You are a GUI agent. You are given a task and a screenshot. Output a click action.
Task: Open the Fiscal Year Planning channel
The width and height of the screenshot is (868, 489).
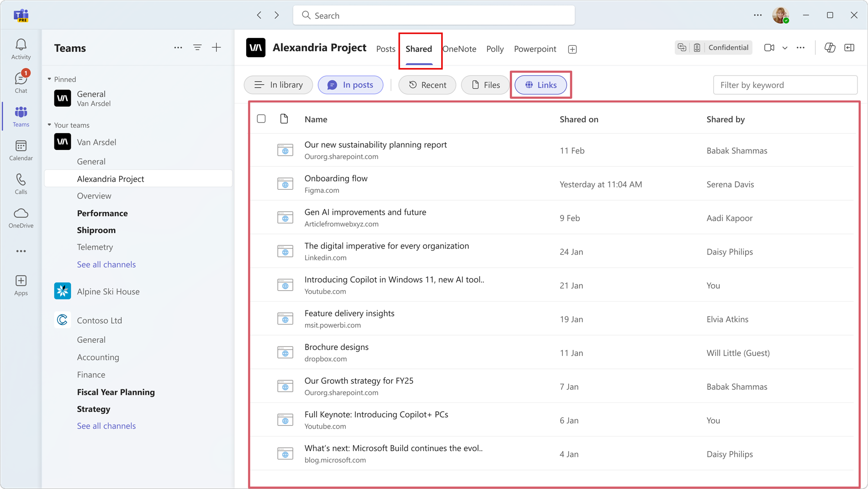coord(116,392)
